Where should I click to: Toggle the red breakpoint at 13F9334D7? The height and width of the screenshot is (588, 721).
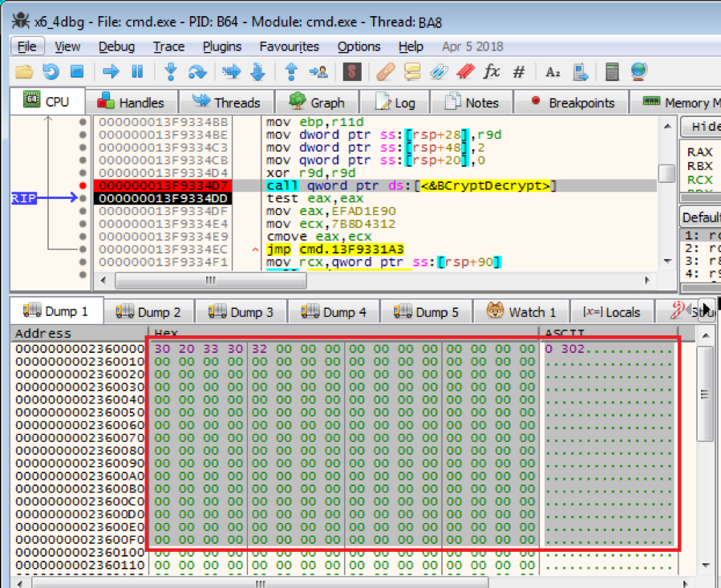(83, 186)
